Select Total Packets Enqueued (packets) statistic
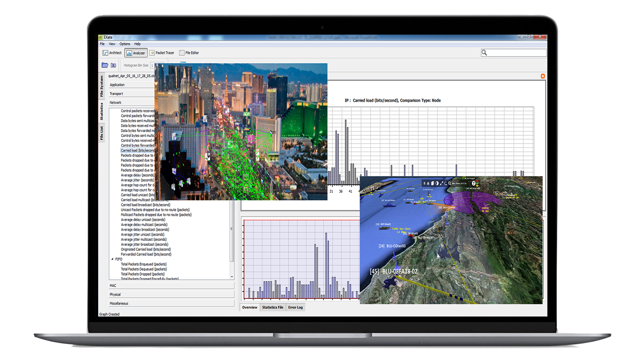The width and height of the screenshot is (644, 362). 144,264
